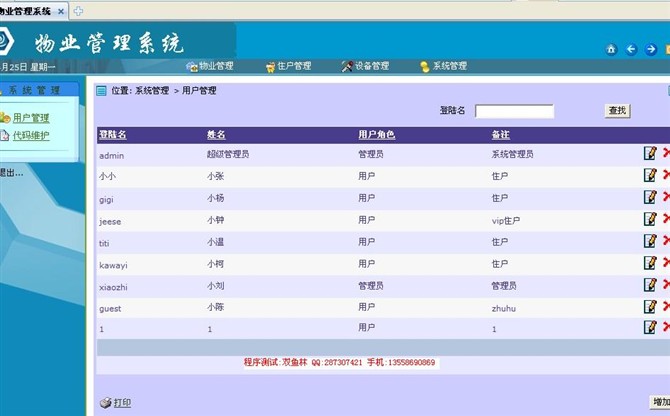Click the 退出 logout link
The image size is (670, 416).
pos(11,173)
